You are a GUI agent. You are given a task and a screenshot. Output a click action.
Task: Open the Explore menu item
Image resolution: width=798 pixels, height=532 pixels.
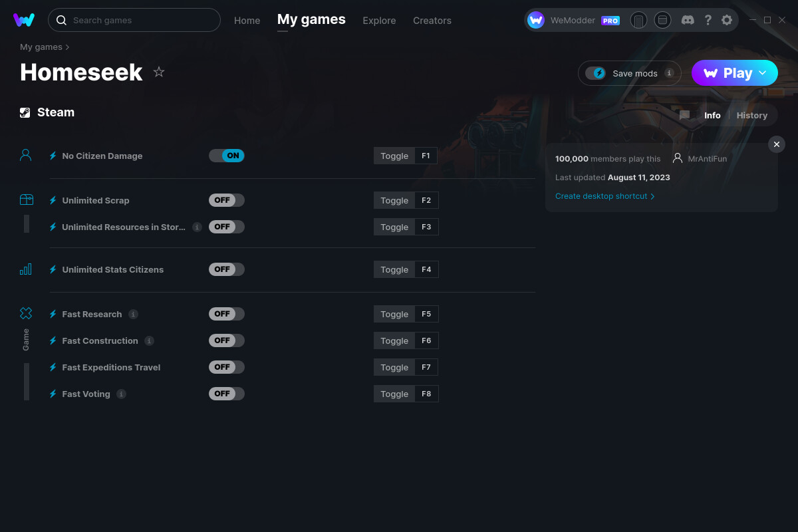(x=379, y=21)
